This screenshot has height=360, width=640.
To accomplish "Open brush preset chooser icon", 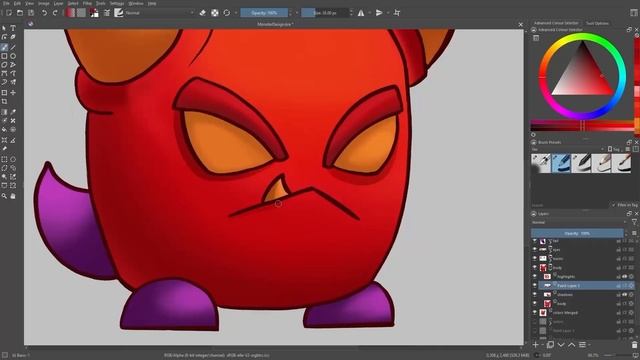I will pyautogui.click(x=119, y=13).
